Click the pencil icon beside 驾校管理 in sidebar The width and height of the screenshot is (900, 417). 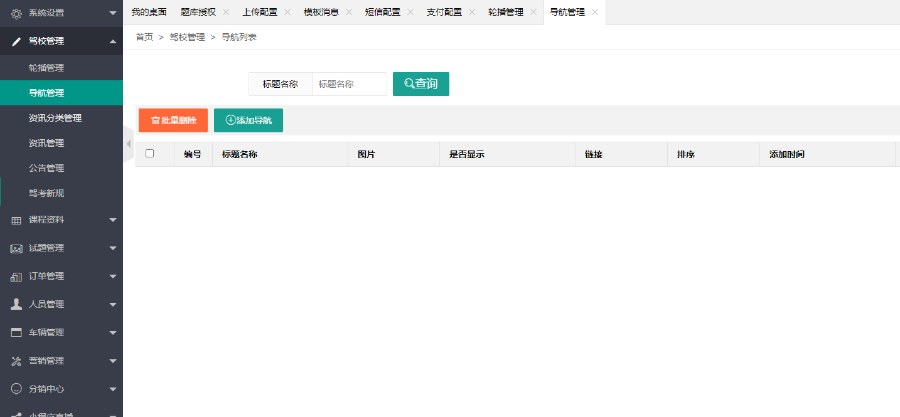click(17, 41)
